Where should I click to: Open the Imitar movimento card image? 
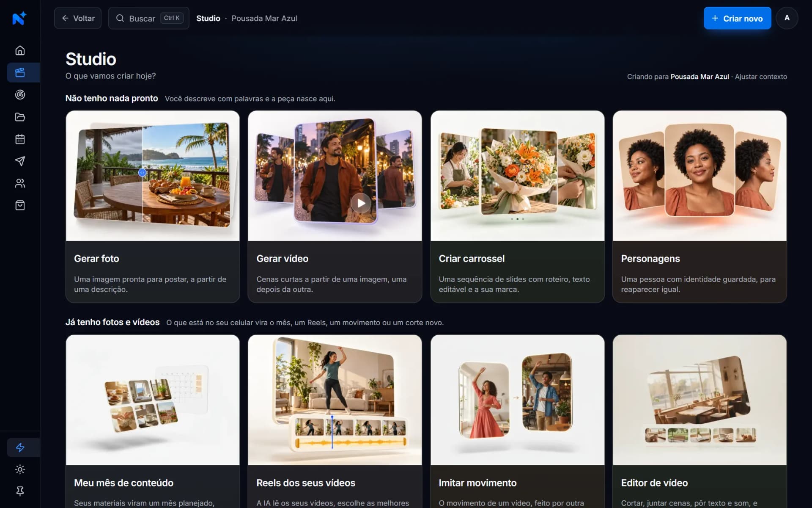(517, 400)
